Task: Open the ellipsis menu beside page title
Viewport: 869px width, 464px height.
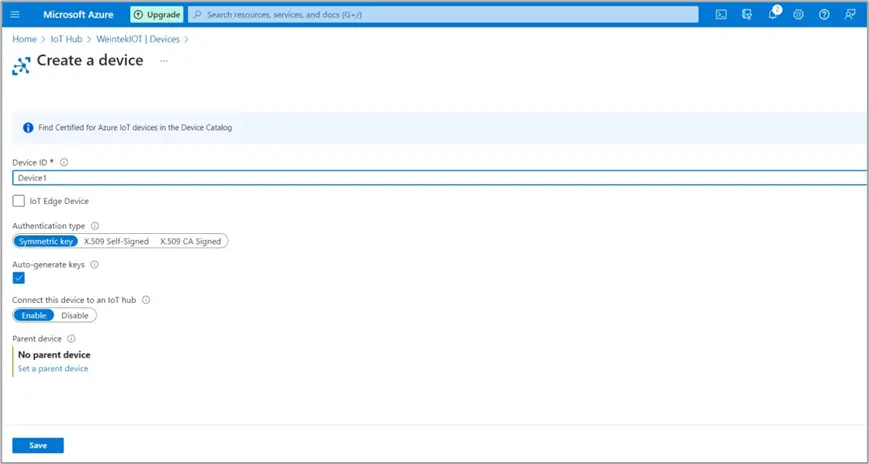Action: (163, 60)
